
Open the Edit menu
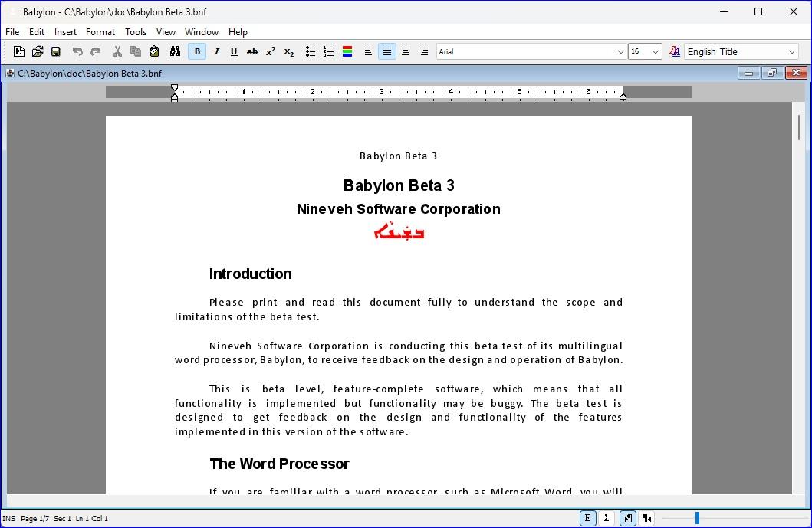[x=37, y=32]
